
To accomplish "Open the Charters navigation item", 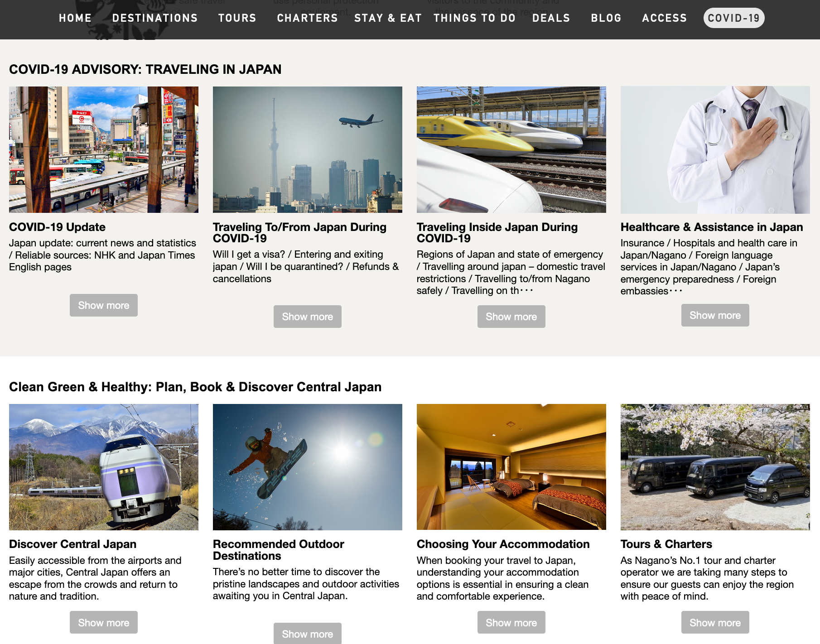I will coord(307,18).
